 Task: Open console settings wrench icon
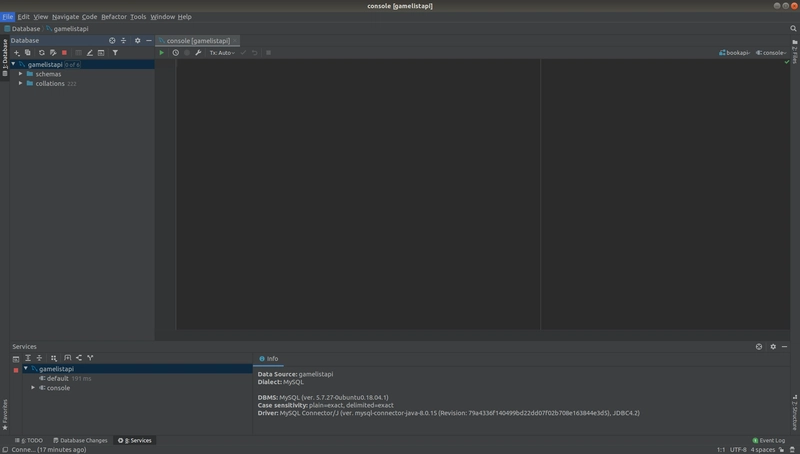pyautogui.click(x=198, y=53)
